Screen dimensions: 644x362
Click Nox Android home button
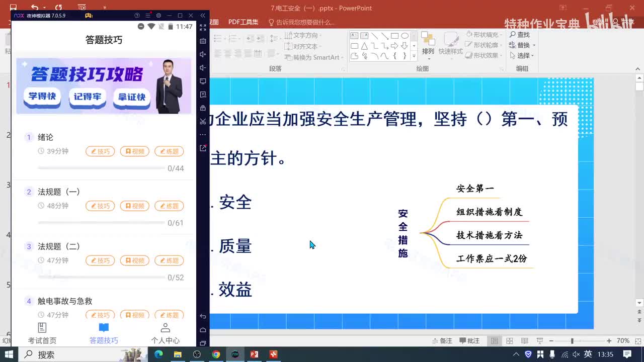203,329
